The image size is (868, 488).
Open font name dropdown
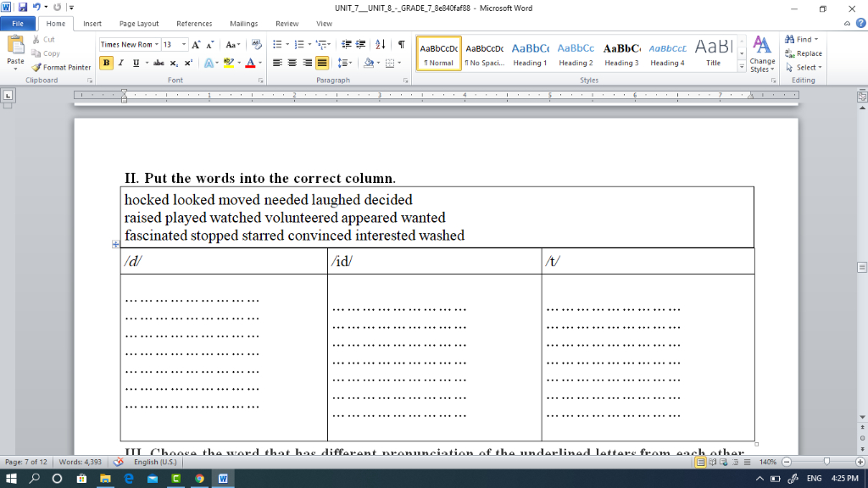tap(157, 45)
